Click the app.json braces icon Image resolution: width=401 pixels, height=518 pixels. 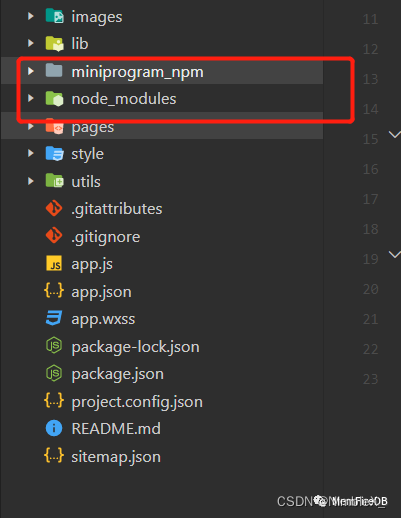[x=54, y=291]
